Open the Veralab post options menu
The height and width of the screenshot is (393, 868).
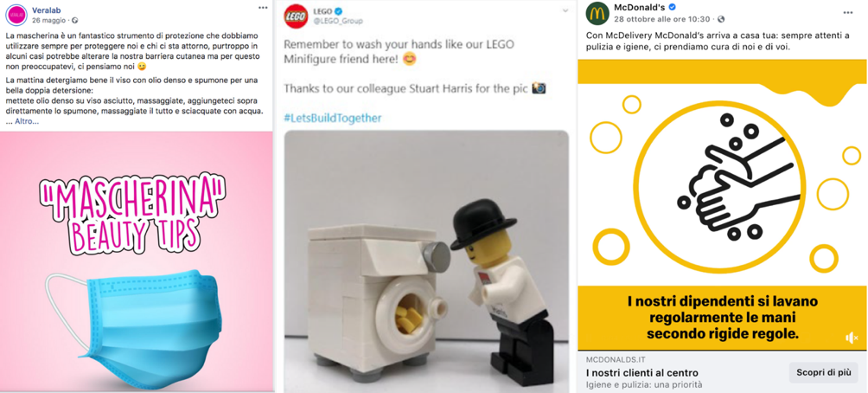pyautogui.click(x=263, y=8)
